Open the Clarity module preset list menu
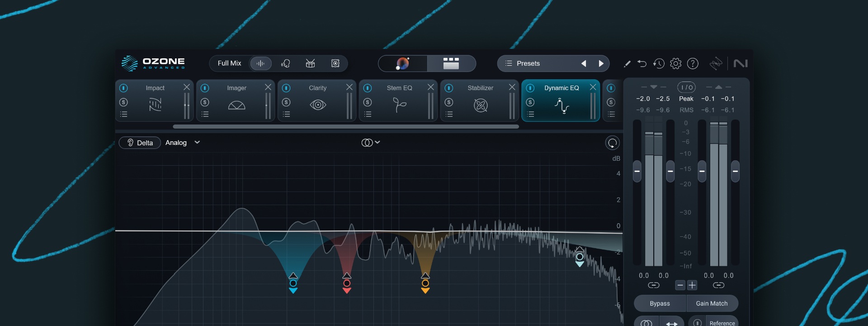The image size is (868, 326). click(286, 114)
